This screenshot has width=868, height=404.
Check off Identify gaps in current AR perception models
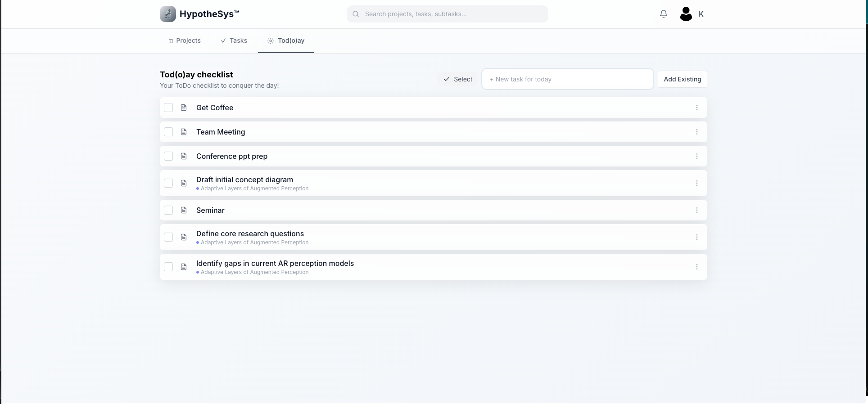pos(168,267)
